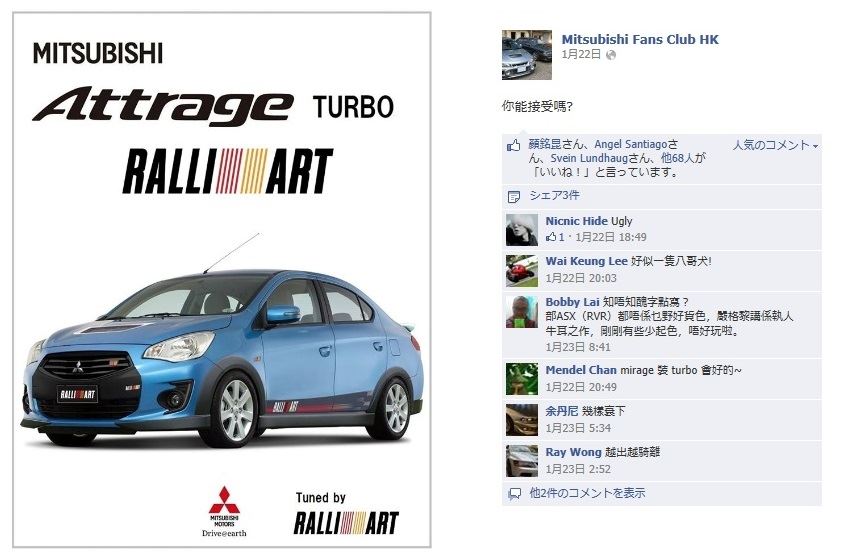Open Wai Keung Lee's red car avatar
Image resolution: width=850 pixels, height=560 pixels.
coord(521,271)
